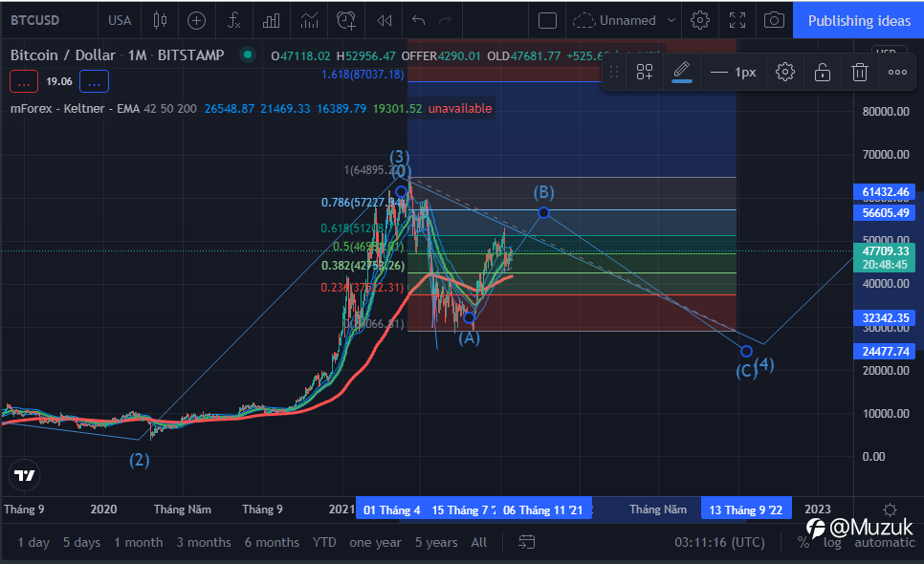Viewport: 924px width, 564px height.
Task: Click 32342.35 price label
Action: point(885,318)
